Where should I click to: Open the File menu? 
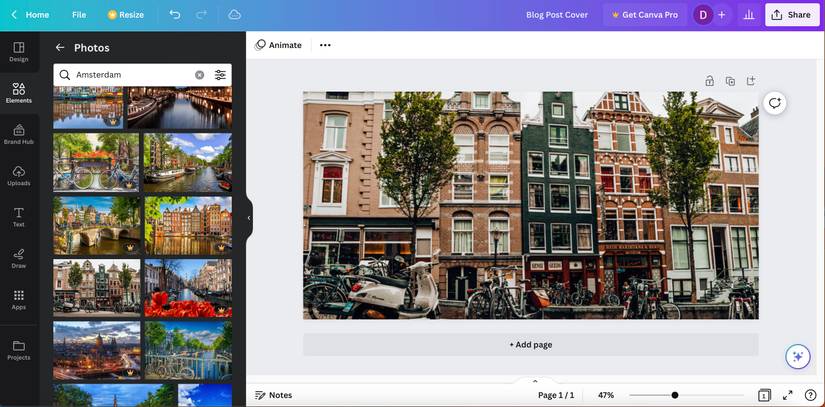(79, 15)
